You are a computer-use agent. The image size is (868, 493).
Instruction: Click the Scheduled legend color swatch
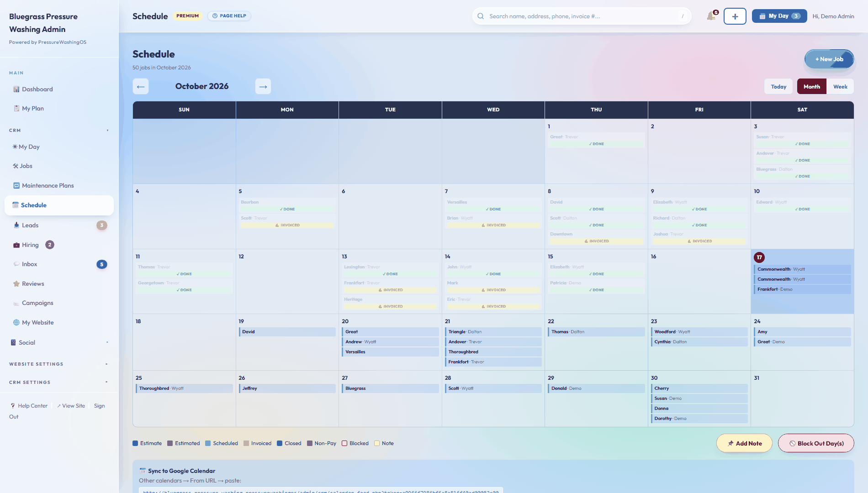click(x=208, y=443)
